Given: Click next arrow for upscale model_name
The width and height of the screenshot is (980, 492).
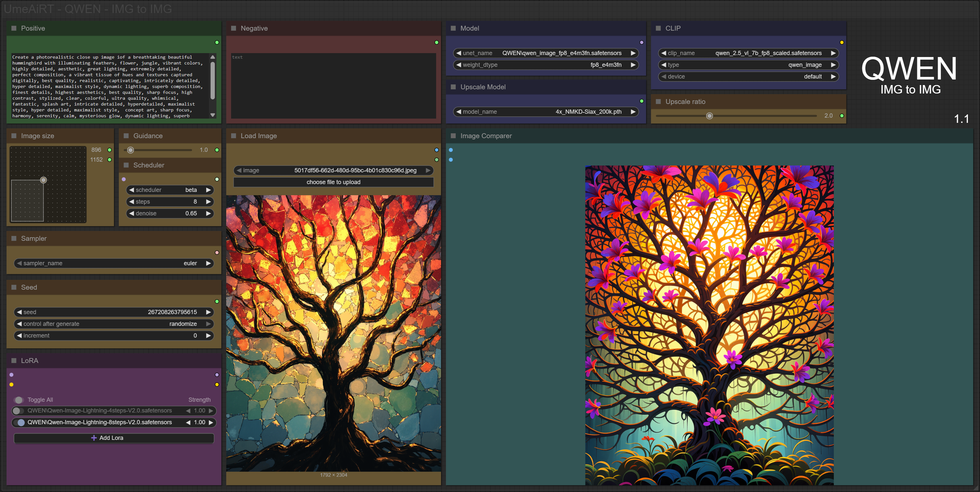Looking at the screenshot, I should point(633,111).
